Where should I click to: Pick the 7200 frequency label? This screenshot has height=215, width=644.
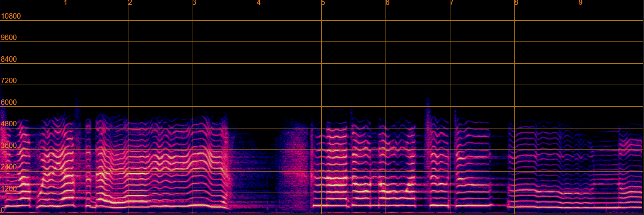(9, 81)
